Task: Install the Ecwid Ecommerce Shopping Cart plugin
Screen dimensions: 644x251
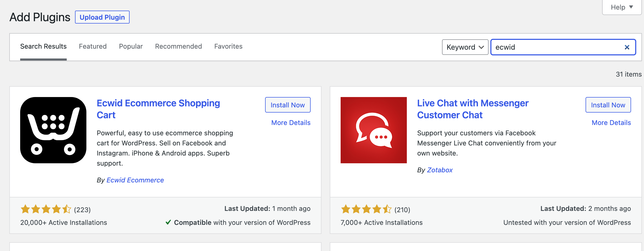Action: point(288,105)
